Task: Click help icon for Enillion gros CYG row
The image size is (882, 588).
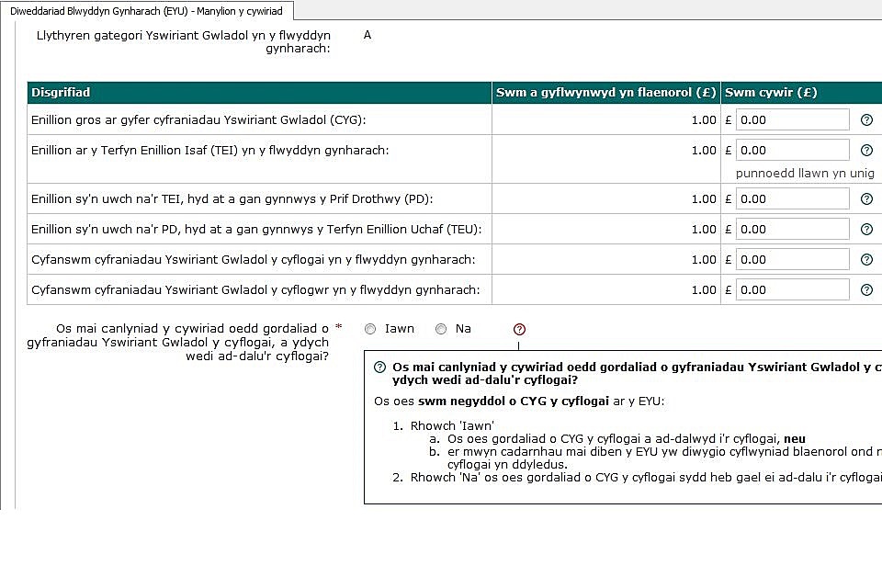Action: tap(866, 120)
